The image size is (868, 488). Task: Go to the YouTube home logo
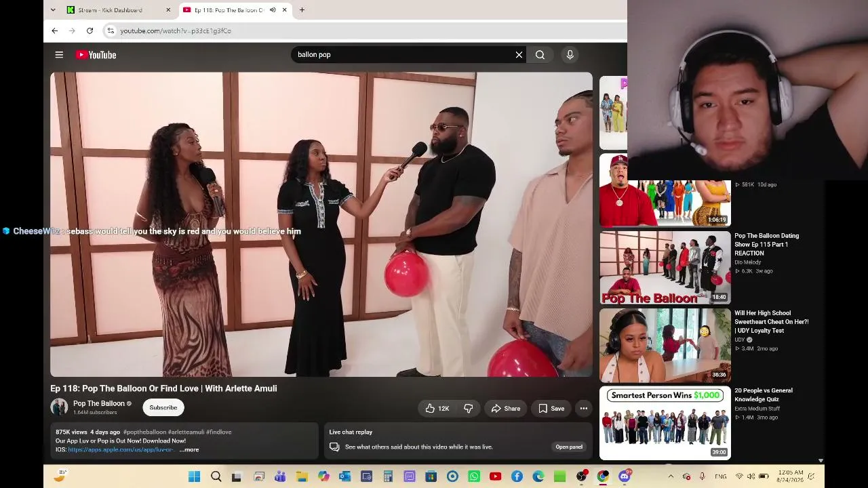coord(96,55)
